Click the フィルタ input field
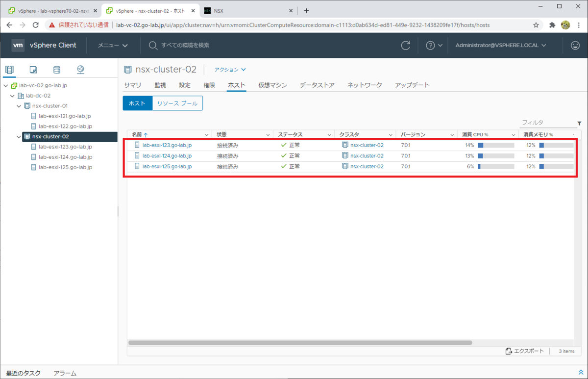Screen dimensions: 588x379 548,123
